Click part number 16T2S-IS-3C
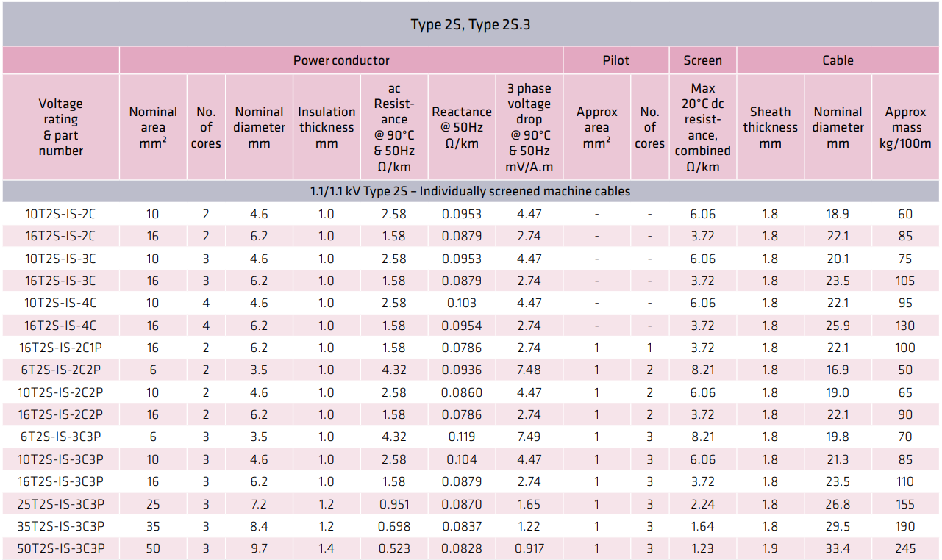Viewport: 942px width, 560px height. (61, 281)
